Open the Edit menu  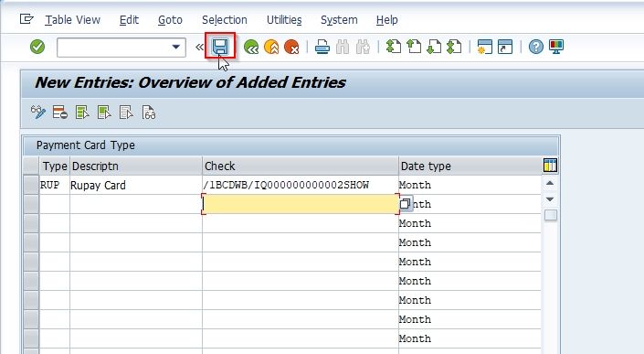coord(129,20)
